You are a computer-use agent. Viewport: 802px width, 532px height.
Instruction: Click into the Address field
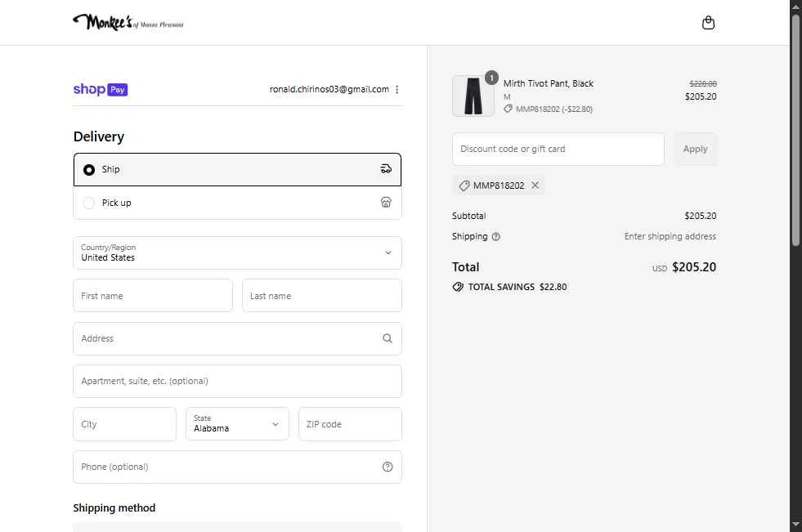point(237,338)
